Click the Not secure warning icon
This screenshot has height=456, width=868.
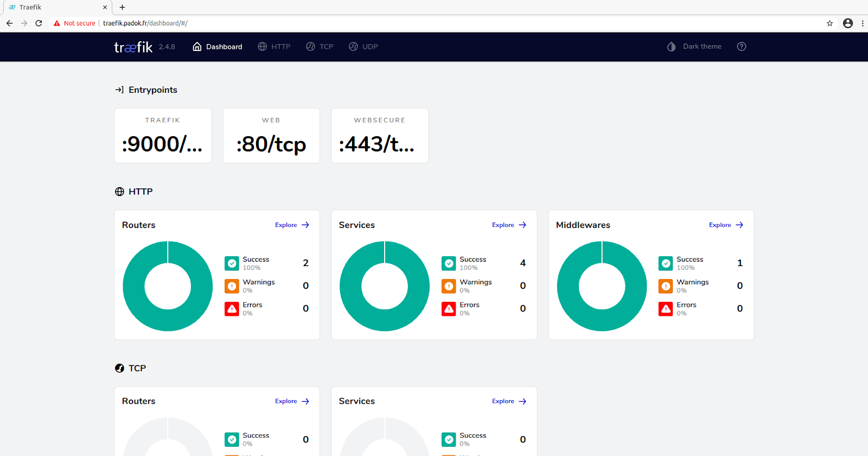56,23
